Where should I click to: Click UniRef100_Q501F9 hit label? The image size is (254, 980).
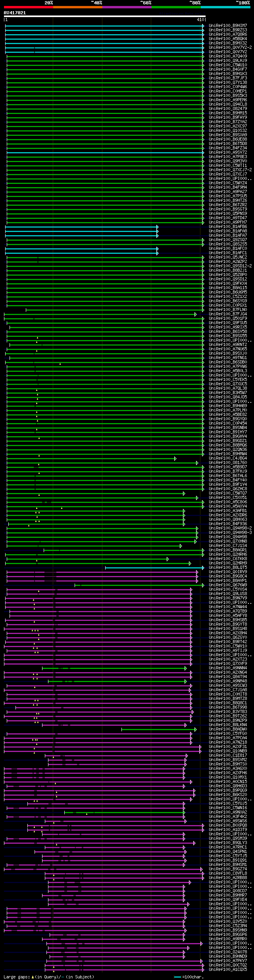228,319
